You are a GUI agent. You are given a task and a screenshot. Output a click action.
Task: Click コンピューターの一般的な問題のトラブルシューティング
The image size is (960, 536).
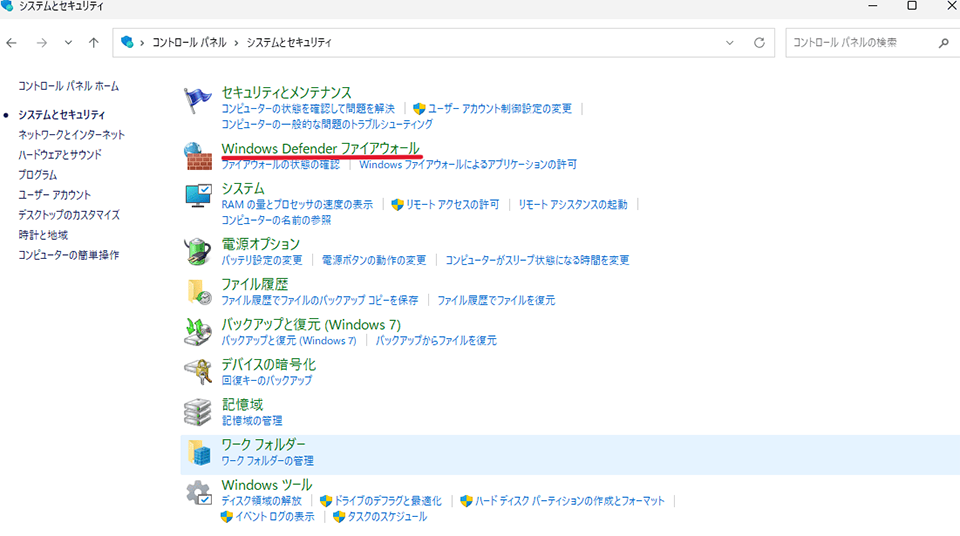click(x=327, y=124)
